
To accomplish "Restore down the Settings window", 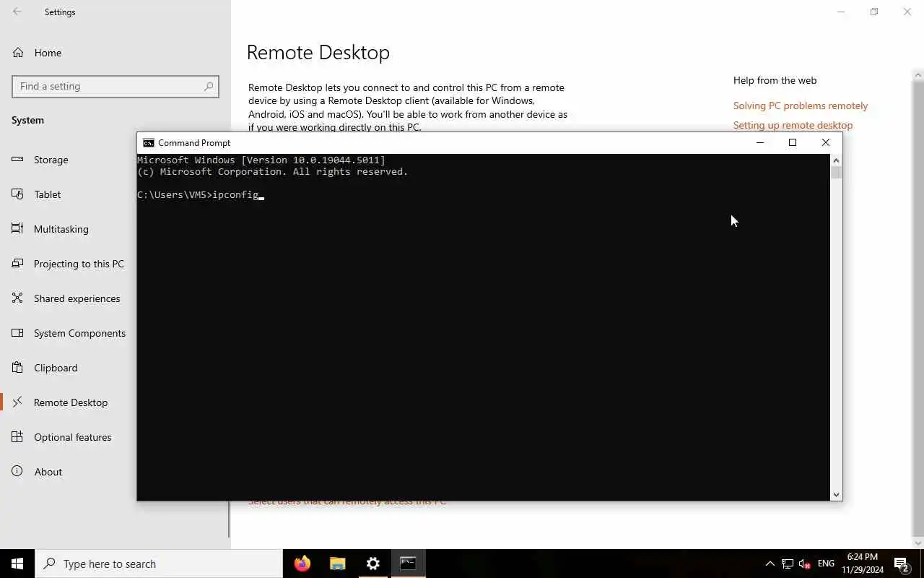I will pos(874,12).
